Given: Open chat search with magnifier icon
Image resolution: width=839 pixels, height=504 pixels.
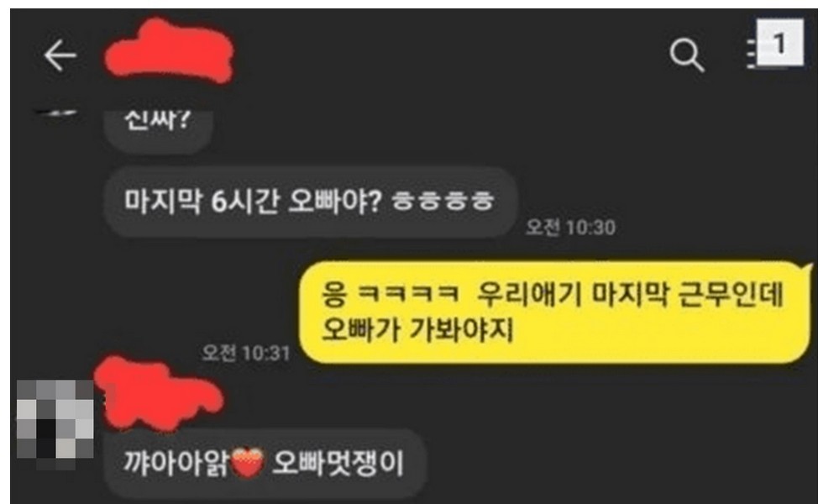Looking at the screenshot, I should coord(686,55).
